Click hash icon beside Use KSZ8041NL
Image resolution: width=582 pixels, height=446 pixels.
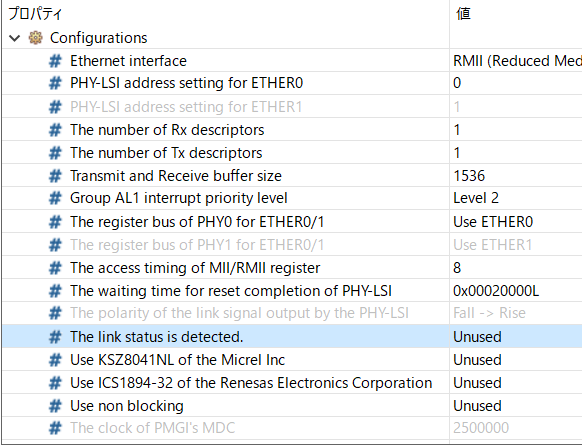tap(55, 360)
